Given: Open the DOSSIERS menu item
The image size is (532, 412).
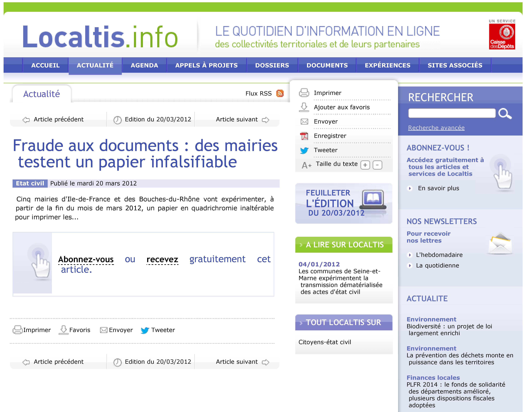Looking at the screenshot, I should pyautogui.click(x=272, y=65).
